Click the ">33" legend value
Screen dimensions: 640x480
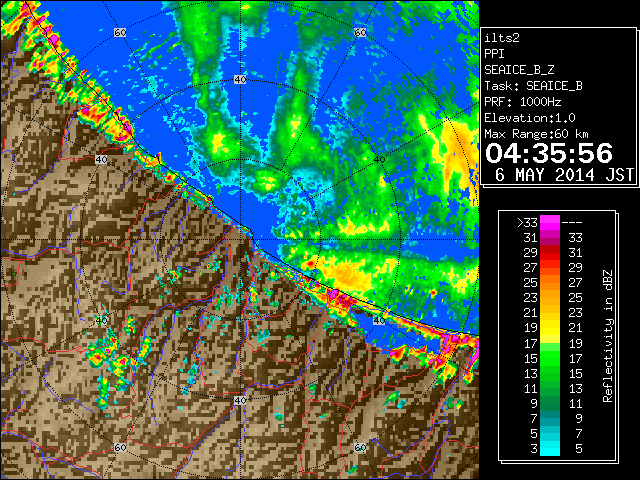[x=527, y=223]
